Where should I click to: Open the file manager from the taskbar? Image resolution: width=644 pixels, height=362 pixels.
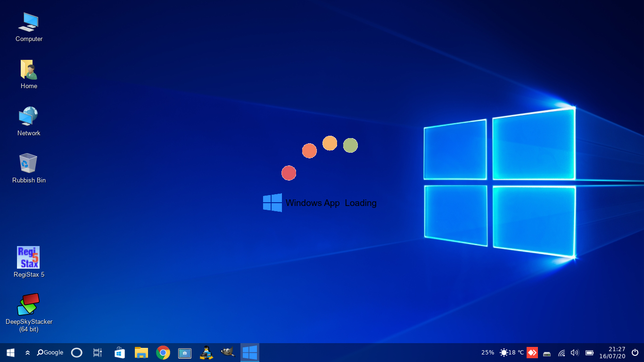141,352
